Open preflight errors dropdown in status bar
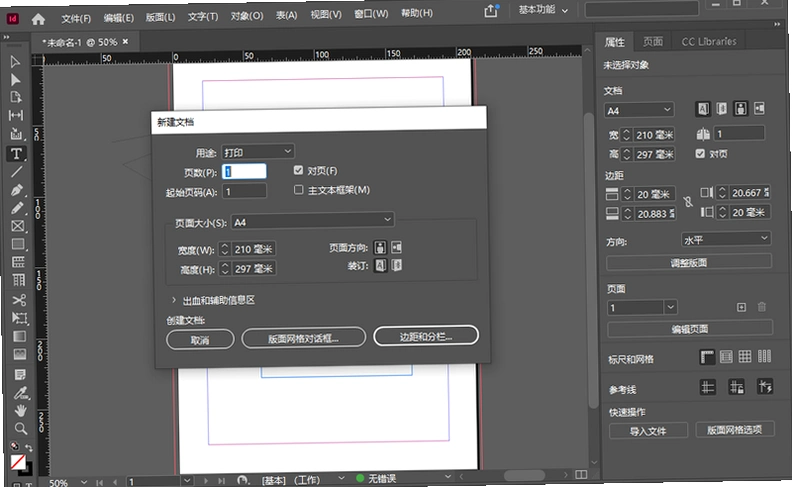Viewport: 792px width, 487px height. pyautogui.click(x=448, y=476)
